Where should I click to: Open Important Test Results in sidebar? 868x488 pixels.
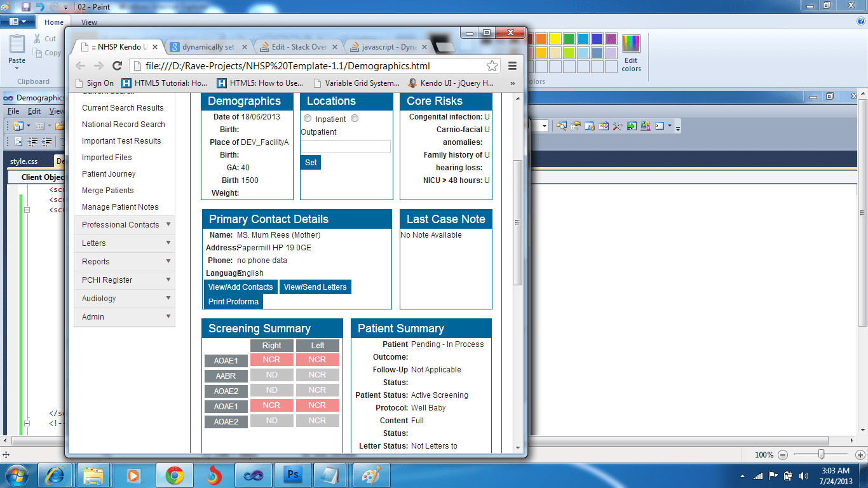121,141
